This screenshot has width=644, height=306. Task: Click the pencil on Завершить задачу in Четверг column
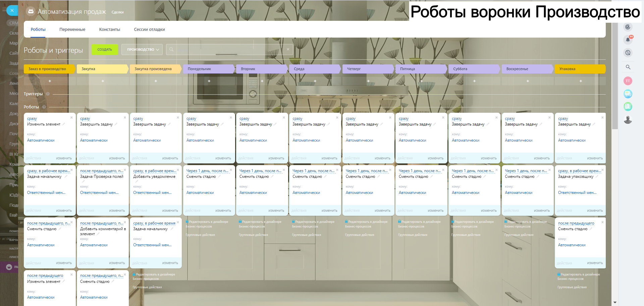click(x=381, y=124)
